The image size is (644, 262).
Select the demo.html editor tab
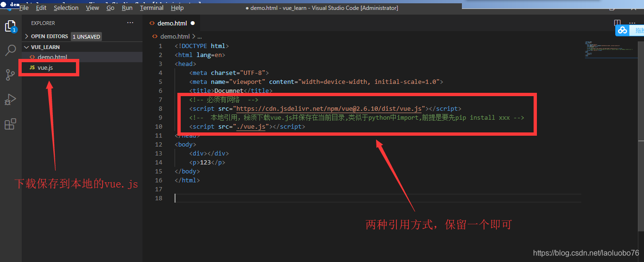[x=172, y=23]
